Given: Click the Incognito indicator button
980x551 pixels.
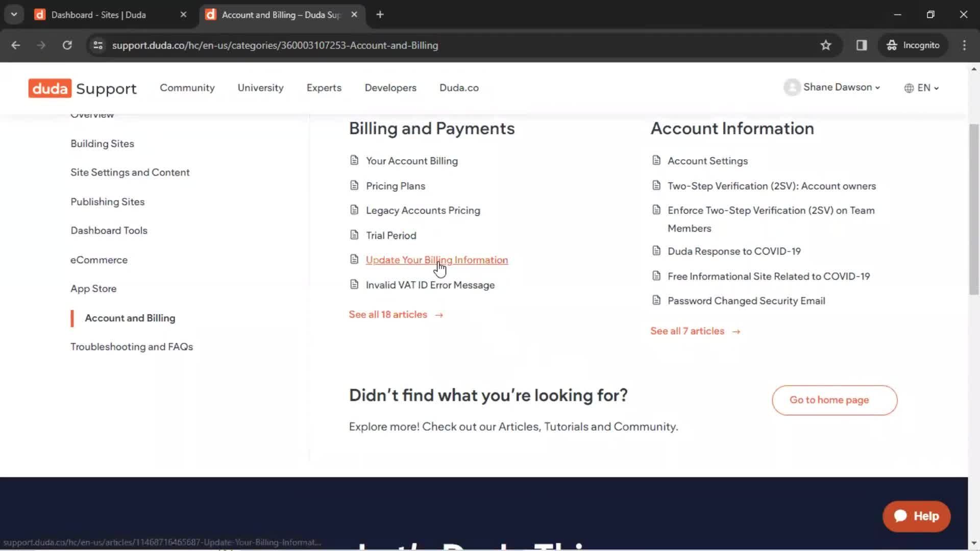Looking at the screenshot, I should (x=913, y=45).
